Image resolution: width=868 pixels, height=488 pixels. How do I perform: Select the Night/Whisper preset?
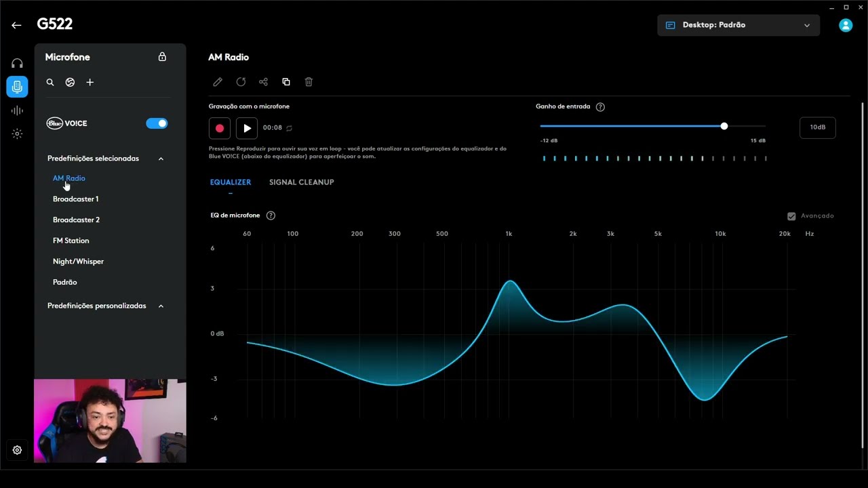tap(79, 262)
